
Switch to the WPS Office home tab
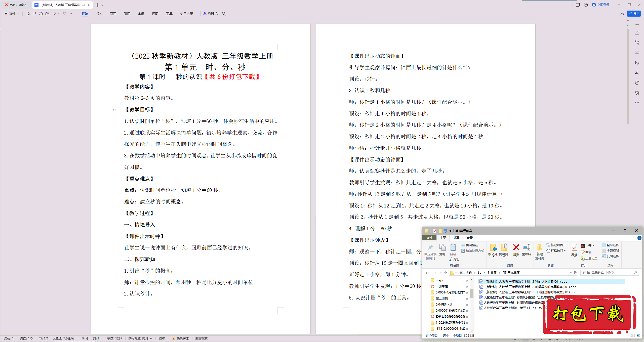tap(16, 5)
